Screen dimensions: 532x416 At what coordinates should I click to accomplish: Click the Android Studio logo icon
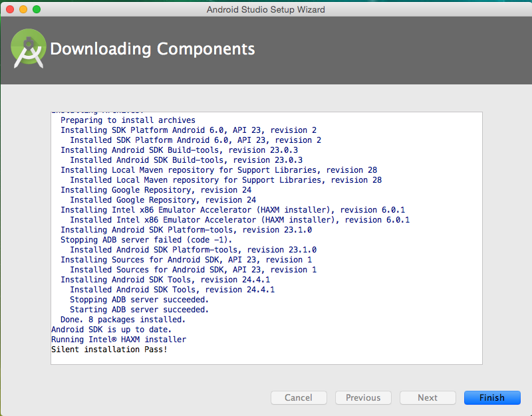point(29,49)
